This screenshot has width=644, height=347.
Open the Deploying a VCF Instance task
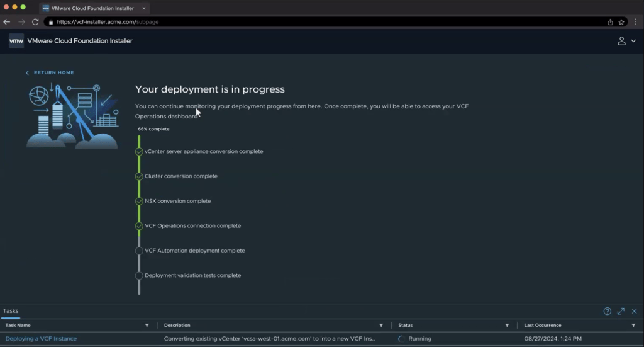(41, 339)
